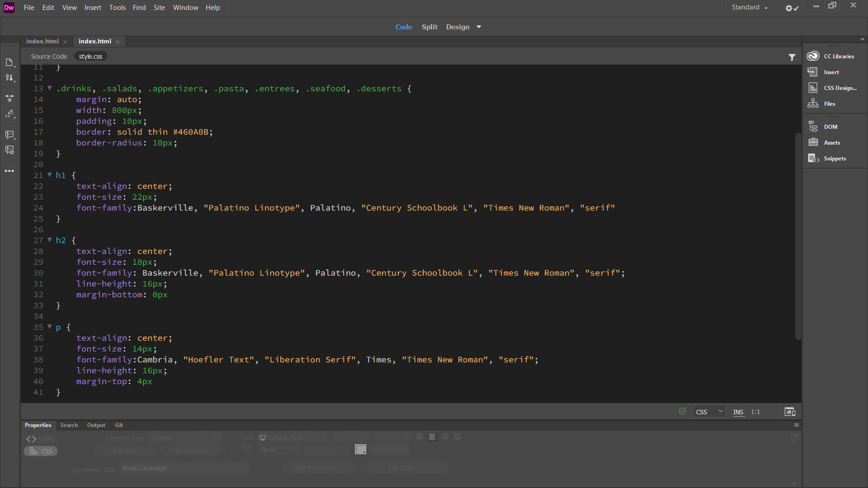Viewport: 868px width, 488px height.
Task: Click the Format Source Code icon
Action: pos(9,114)
